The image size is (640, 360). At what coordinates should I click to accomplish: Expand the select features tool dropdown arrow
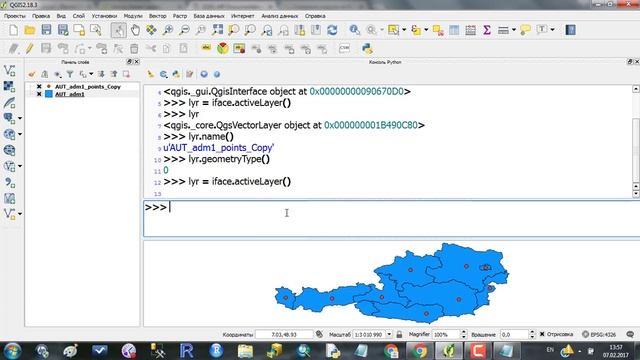click(x=404, y=30)
